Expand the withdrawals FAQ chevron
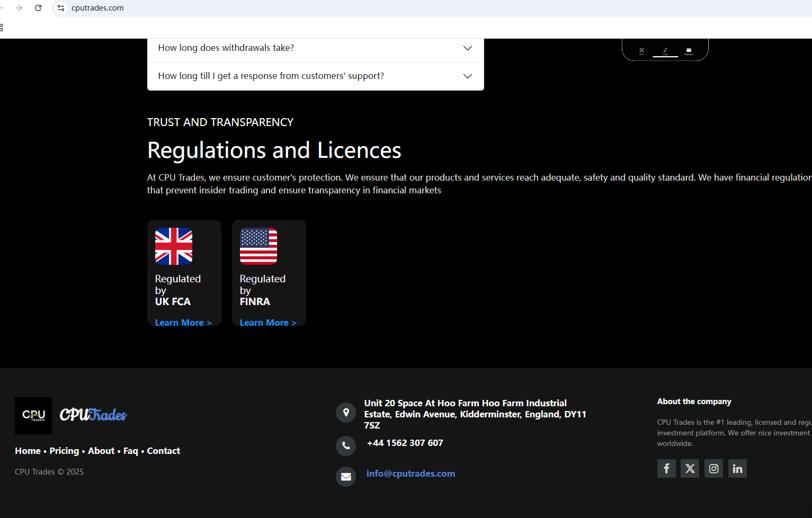Viewport: 812px width, 518px height. tap(467, 48)
